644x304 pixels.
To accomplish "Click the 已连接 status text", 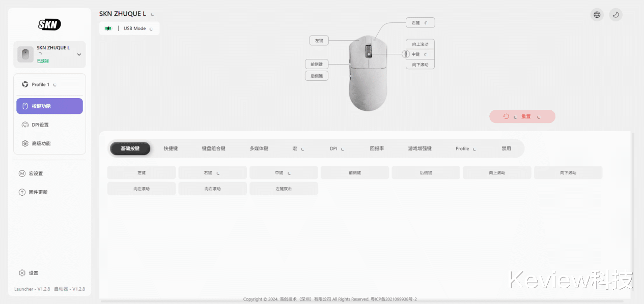I will (43, 61).
